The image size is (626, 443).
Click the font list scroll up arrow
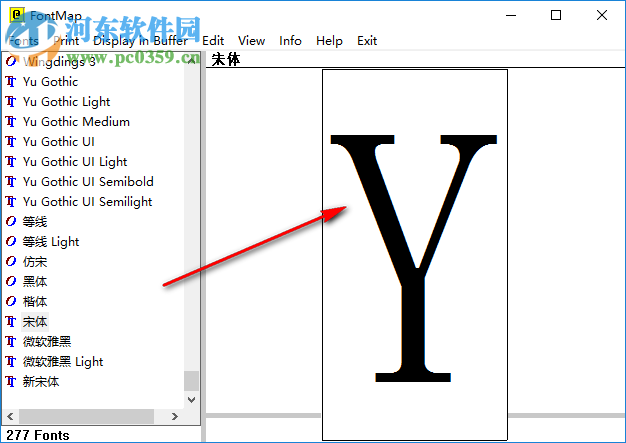pyautogui.click(x=192, y=60)
